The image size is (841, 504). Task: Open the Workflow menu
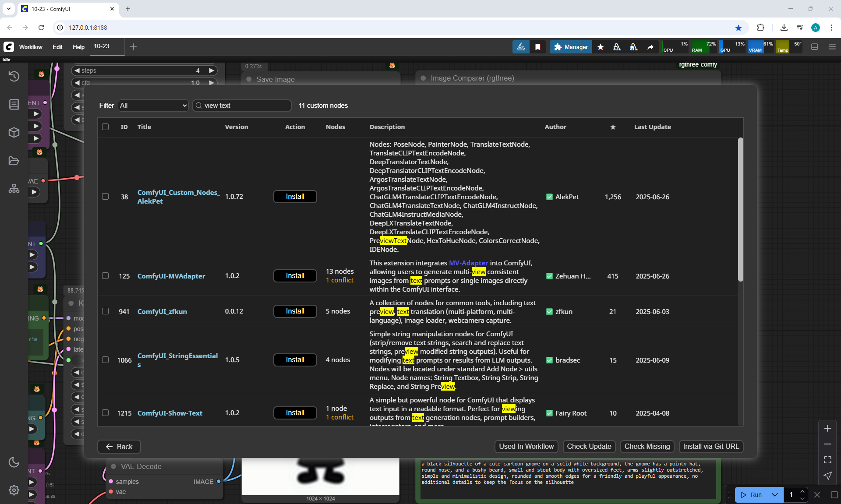[x=31, y=47]
